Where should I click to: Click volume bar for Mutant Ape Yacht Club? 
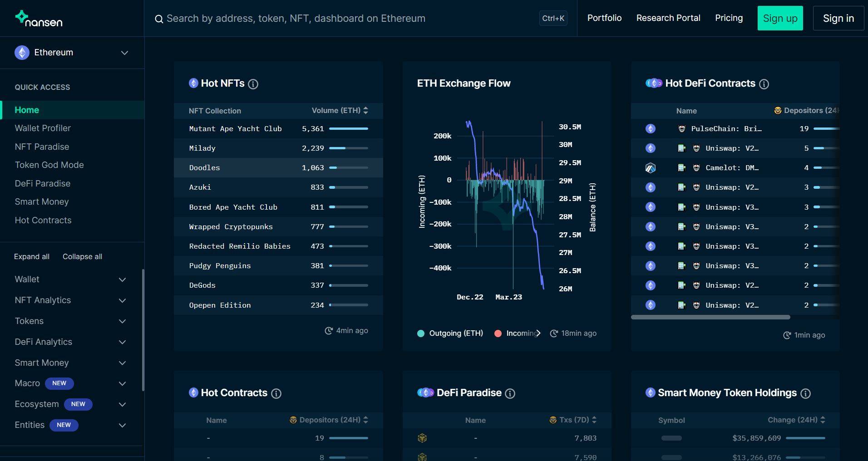coord(349,128)
